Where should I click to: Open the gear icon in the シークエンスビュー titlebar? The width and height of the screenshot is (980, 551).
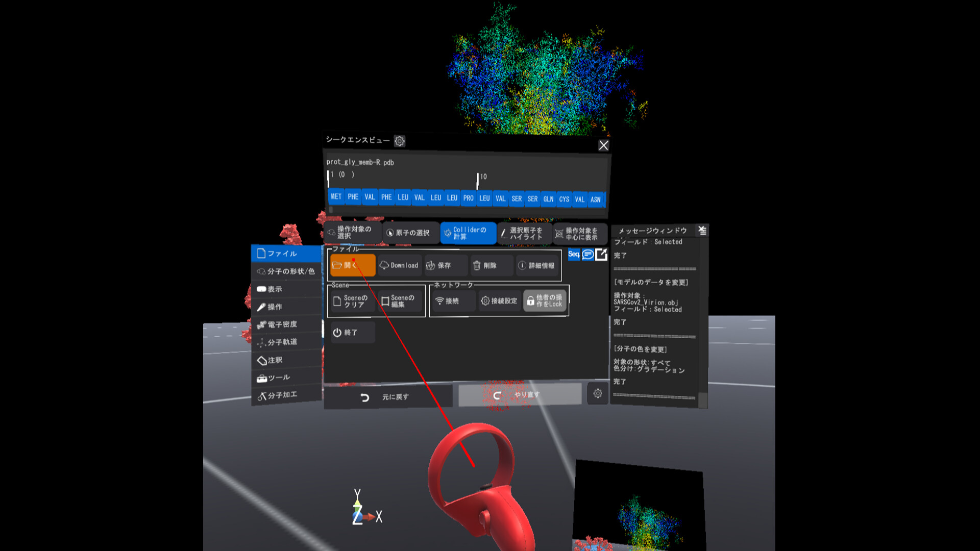[x=400, y=141]
